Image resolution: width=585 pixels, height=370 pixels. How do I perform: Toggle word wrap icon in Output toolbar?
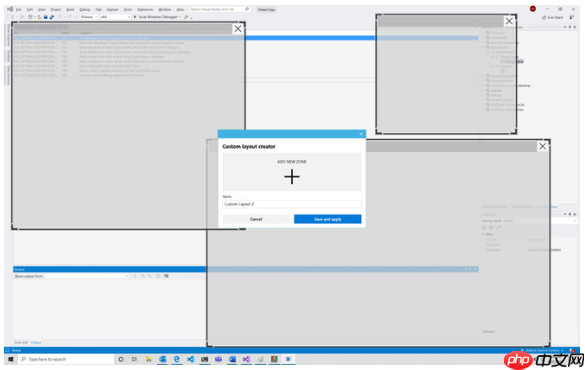pos(166,276)
